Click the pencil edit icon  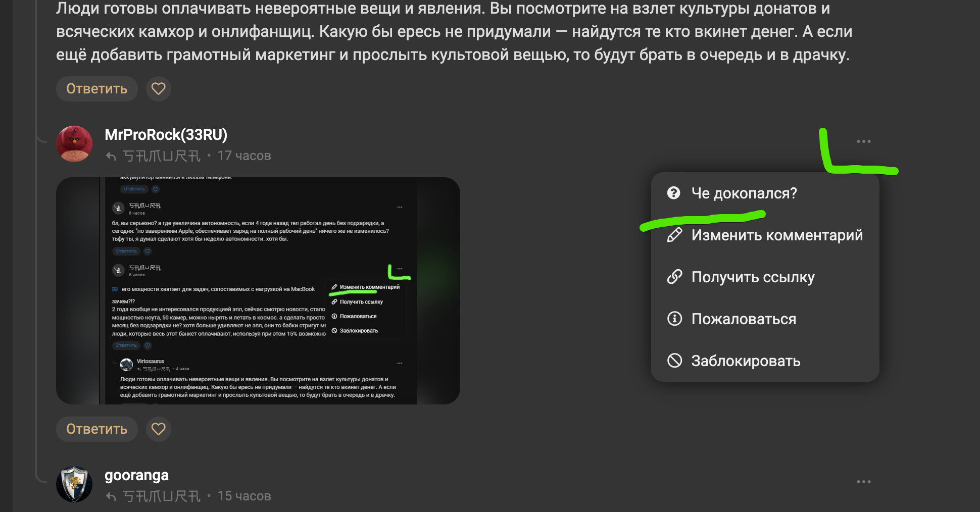click(674, 235)
